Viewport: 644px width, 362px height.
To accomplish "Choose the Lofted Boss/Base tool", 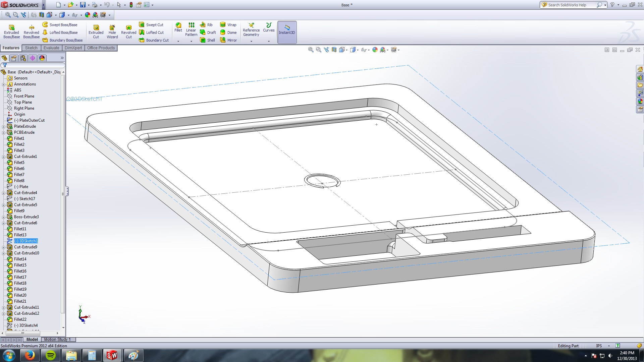I will point(60,33).
